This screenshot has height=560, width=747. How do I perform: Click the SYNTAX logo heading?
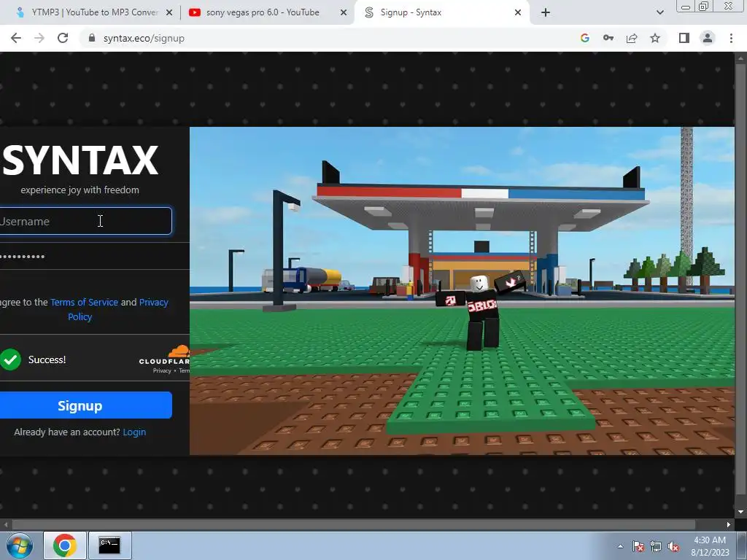pos(80,160)
